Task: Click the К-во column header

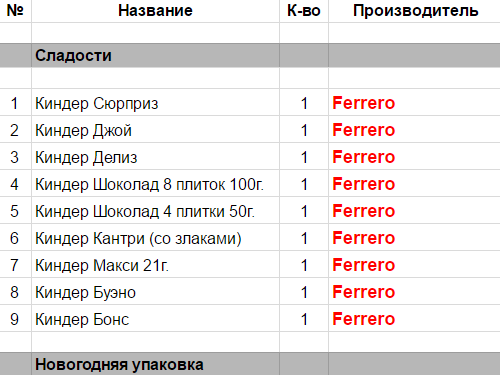Action: pyautogui.click(x=304, y=11)
